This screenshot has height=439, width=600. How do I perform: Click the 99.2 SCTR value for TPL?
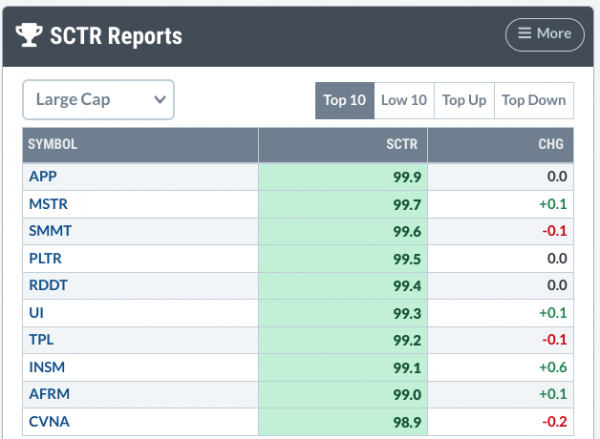pos(407,340)
